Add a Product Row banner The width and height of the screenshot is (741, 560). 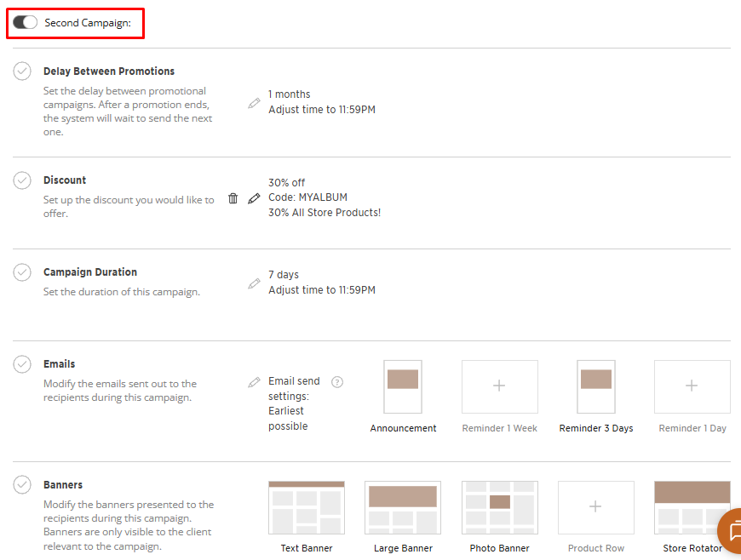[595, 507]
